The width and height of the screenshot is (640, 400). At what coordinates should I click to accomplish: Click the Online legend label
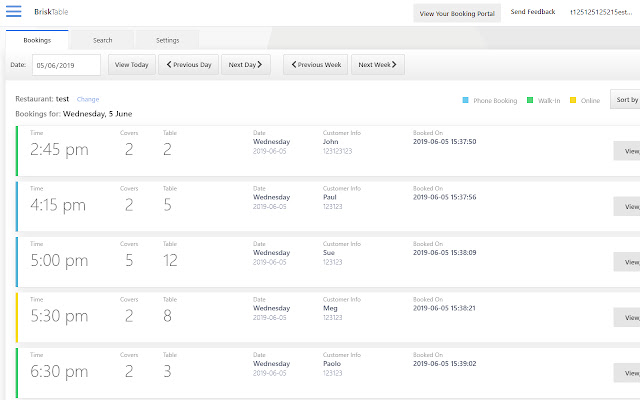click(590, 100)
